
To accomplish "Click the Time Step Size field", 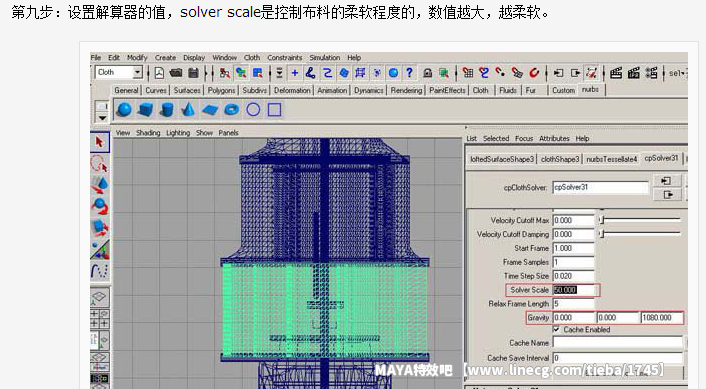I will tap(574, 276).
